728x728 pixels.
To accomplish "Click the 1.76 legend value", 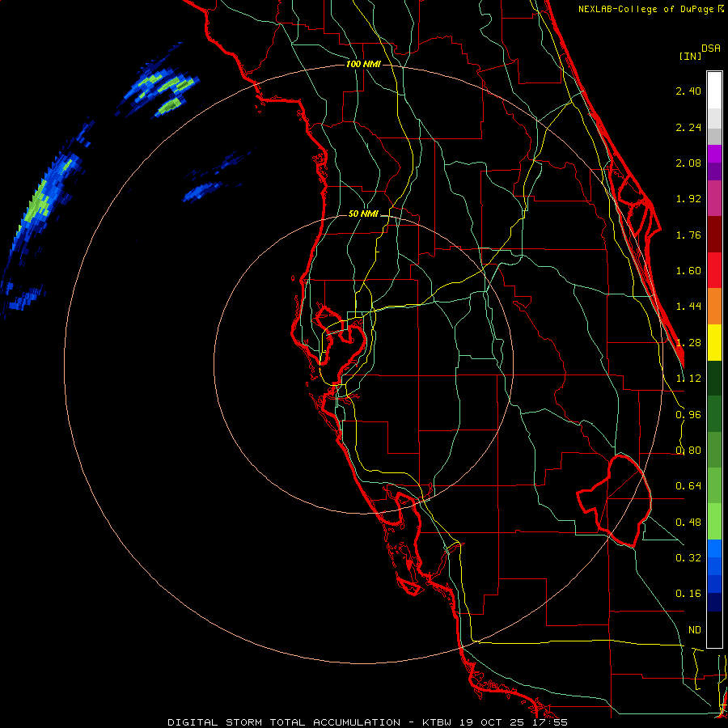I will click(688, 235).
